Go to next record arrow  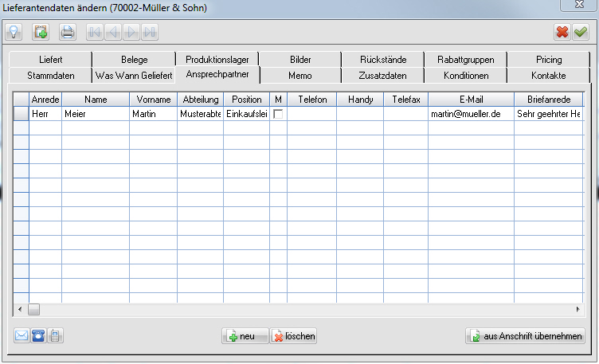pos(131,32)
